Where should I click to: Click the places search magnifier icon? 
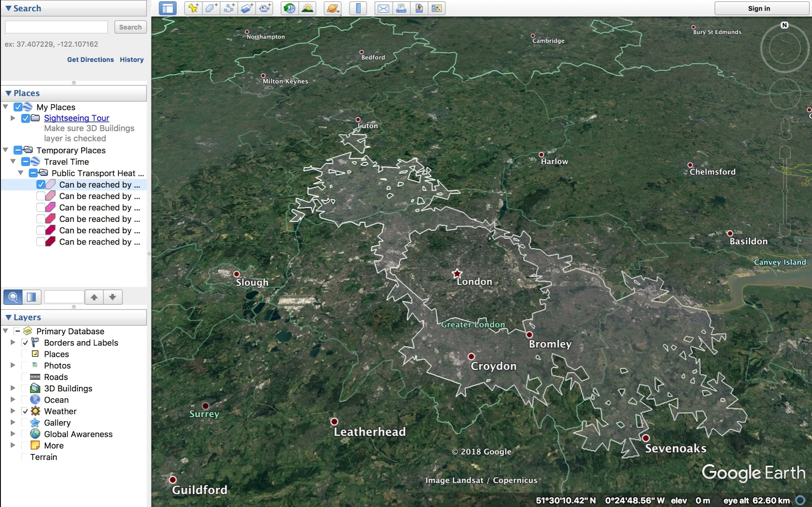(x=13, y=297)
